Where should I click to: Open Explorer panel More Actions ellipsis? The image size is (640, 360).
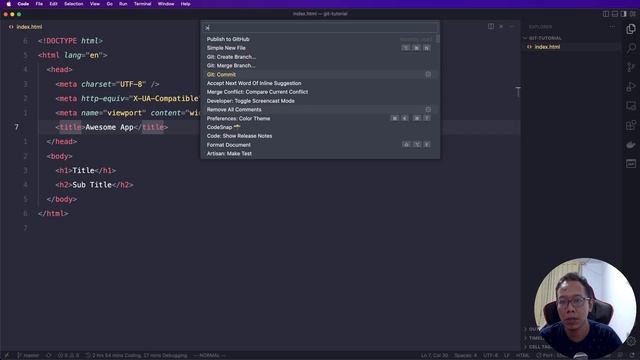click(x=612, y=27)
